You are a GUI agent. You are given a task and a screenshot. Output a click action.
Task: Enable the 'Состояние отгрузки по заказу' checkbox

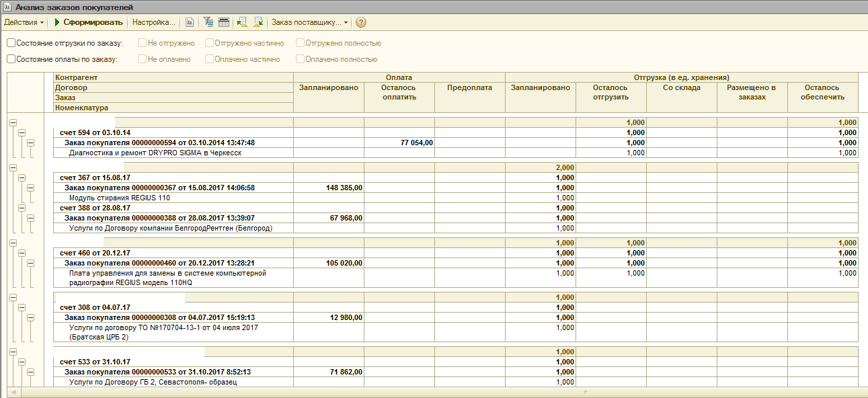pos(11,43)
